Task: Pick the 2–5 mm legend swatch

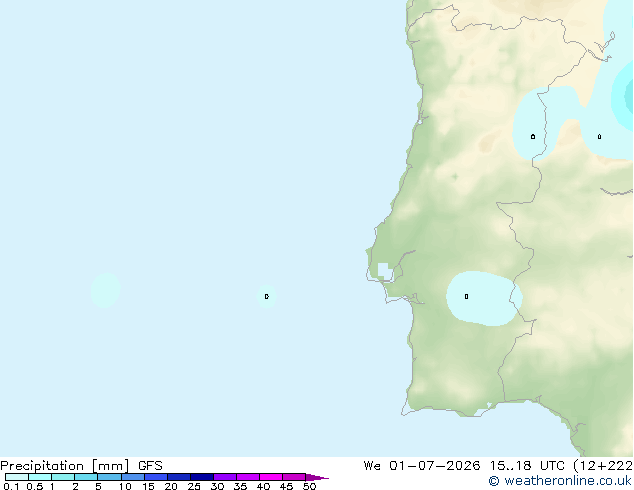Action: 86,477
